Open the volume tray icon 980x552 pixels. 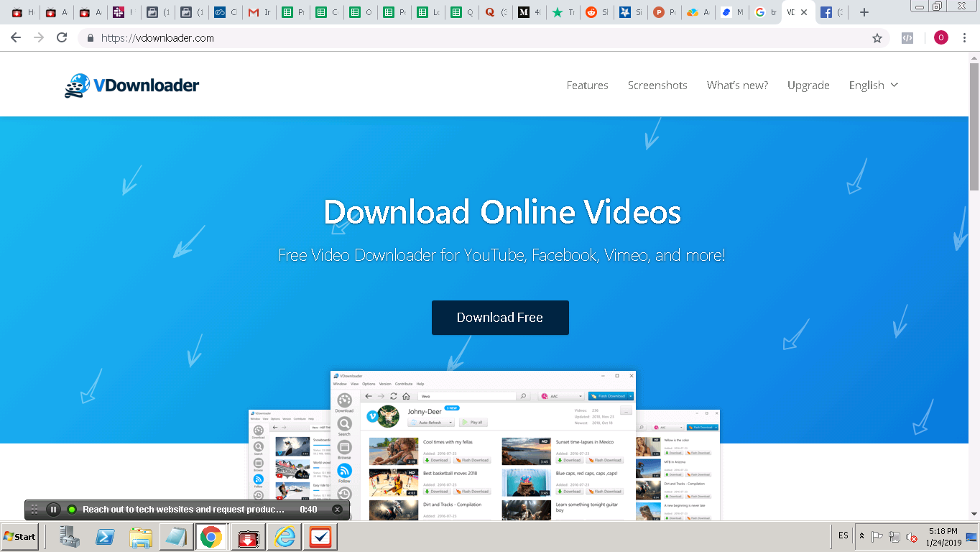click(x=912, y=536)
